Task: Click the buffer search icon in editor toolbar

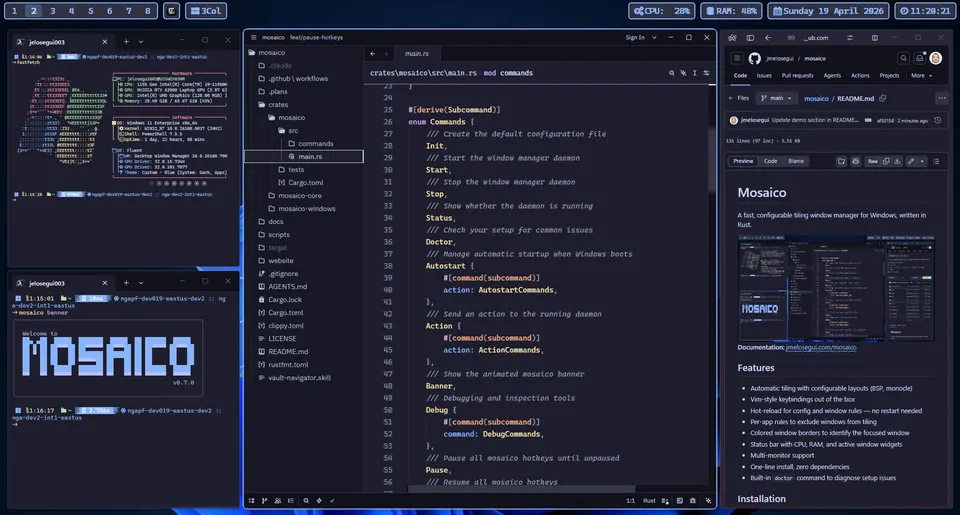Action: tap(672, 73)
